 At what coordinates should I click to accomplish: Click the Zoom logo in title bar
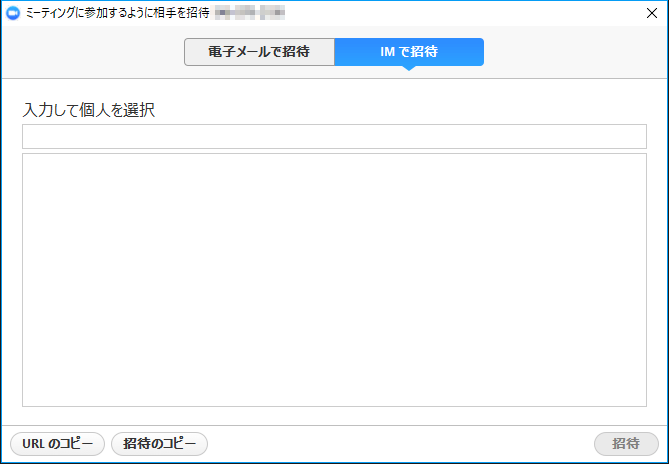[13, 15]
